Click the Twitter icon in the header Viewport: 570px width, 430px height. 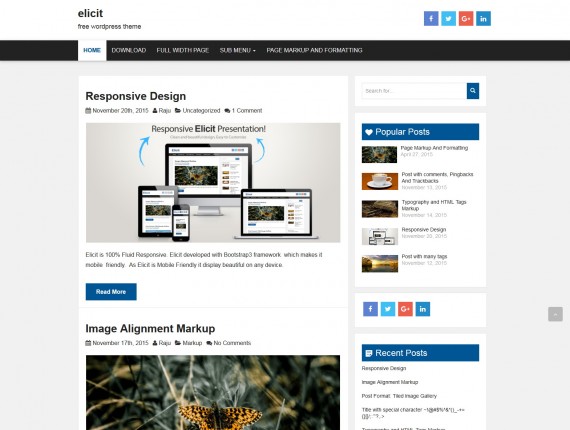pos(448,19)
